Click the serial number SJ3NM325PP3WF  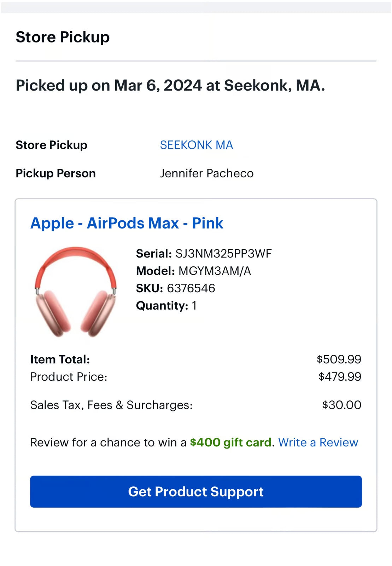(224, 253)
